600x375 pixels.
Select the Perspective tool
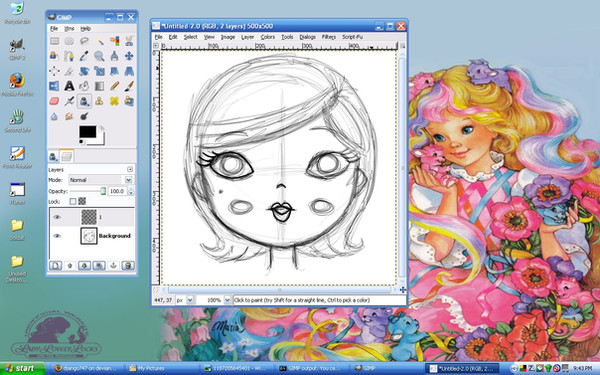(129, 71)
